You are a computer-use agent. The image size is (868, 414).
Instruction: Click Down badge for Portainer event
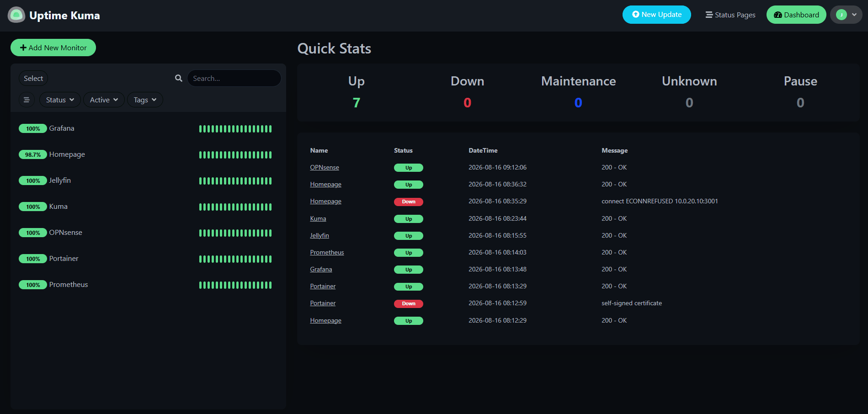coord(409,303)
